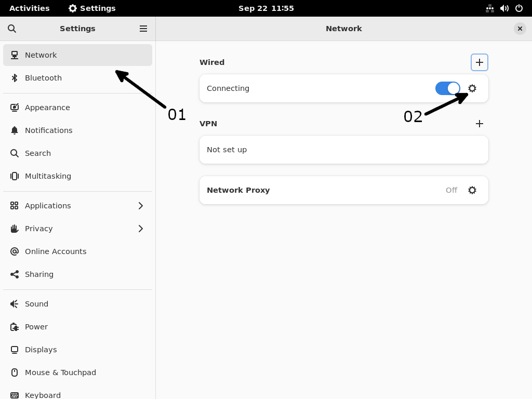Click the Multitasking sidebar icon
Screen dimensions: 532x399
pyautogui.click(x=15, y=176)
